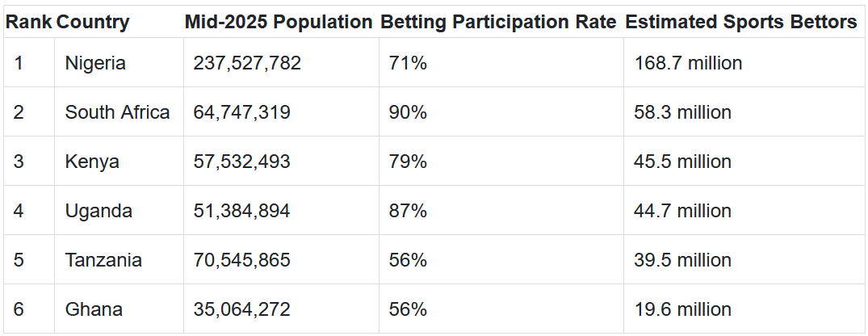The width and height of the screenshot is (868, 336).
Task: Select Kenya's 45.5 million cell
Action: tap(682, 162)
